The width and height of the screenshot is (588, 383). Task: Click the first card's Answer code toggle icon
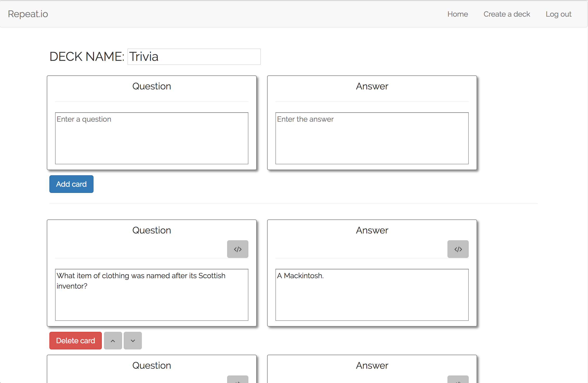tap(458, 249)
